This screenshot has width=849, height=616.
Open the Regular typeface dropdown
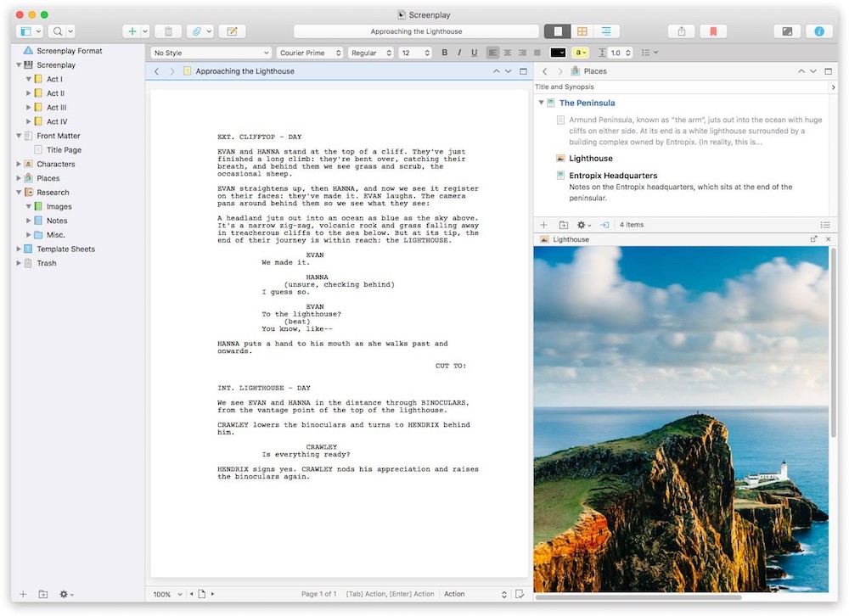[371, 53]
